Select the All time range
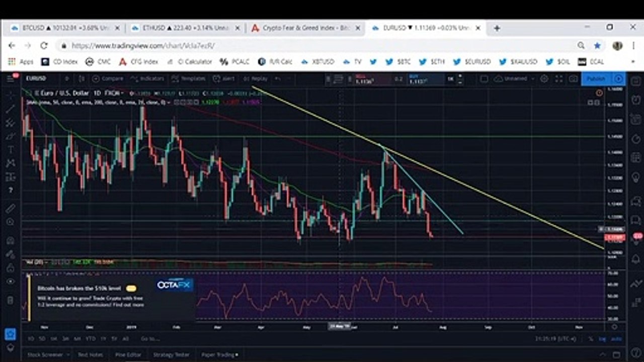 click(125, 339)
